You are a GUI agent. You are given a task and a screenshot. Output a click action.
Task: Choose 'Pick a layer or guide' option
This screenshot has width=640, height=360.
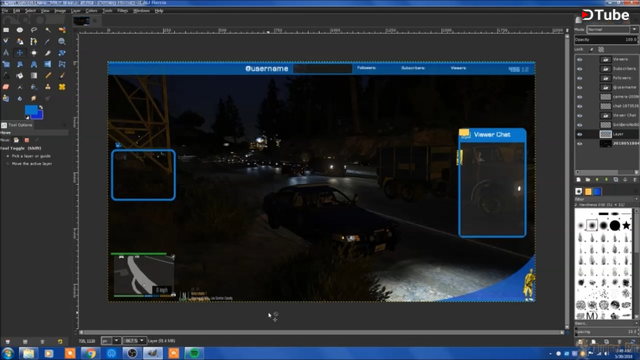coord(28,156)
